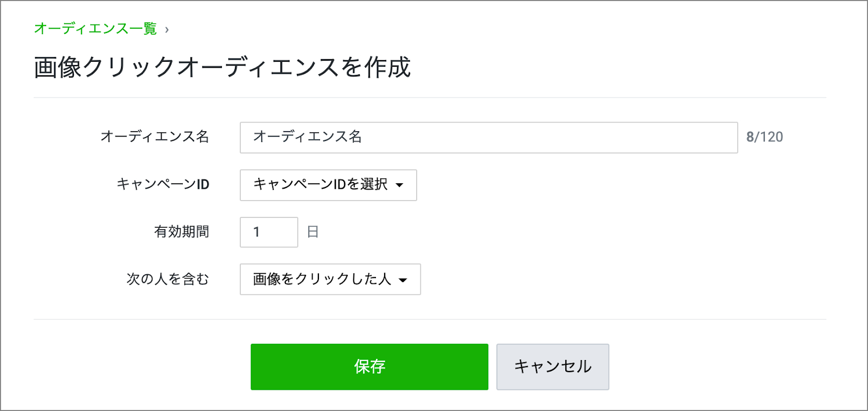Click the 次の人を含む field label
Image resolution: width=868 pixels, height=411 pixels.
[x=168, y=279]
